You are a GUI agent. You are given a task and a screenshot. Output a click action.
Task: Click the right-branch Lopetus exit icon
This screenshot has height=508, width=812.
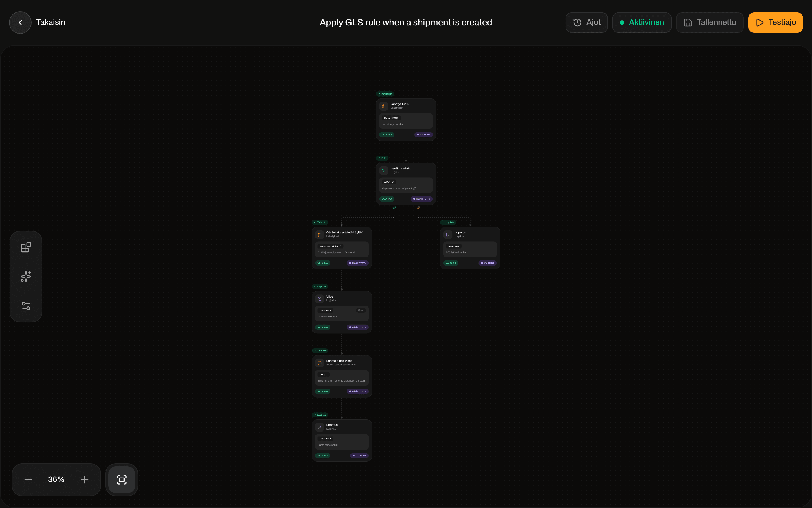(x=448, y=235)
